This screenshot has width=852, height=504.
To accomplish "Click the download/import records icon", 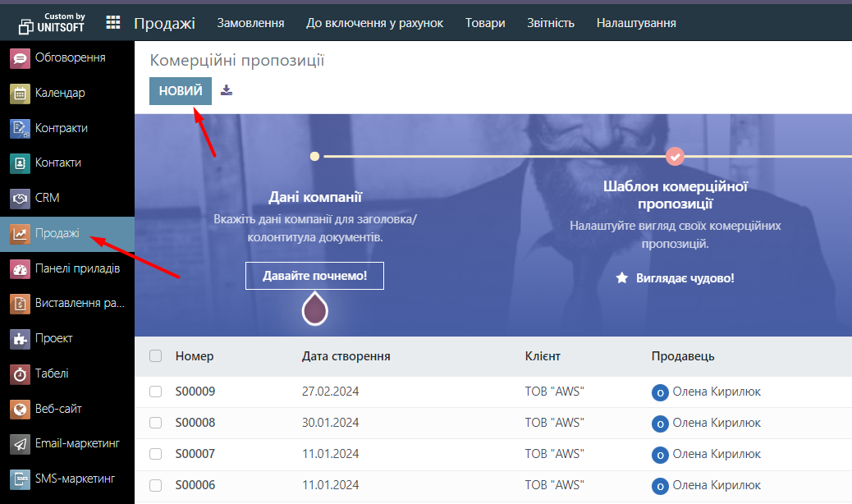I will click(227, 90).
